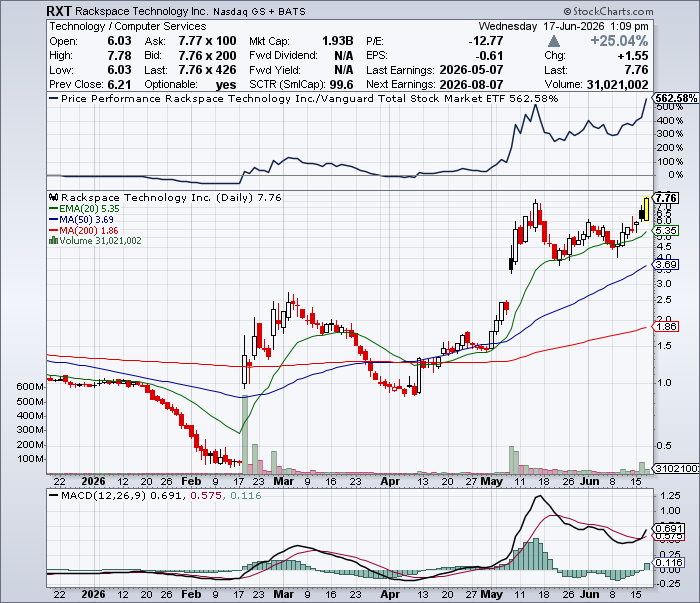Click the Rackspace Technology Inc. company name header
Viewport: 700px width, 603px height.
click(142, 11)
